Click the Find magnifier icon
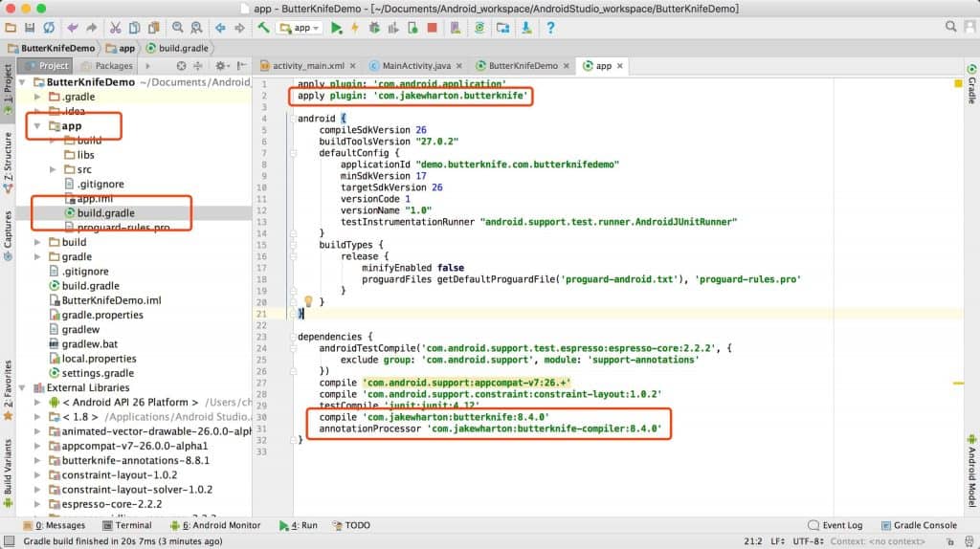This screenshot has height=549, width=980. click(177, 28)
